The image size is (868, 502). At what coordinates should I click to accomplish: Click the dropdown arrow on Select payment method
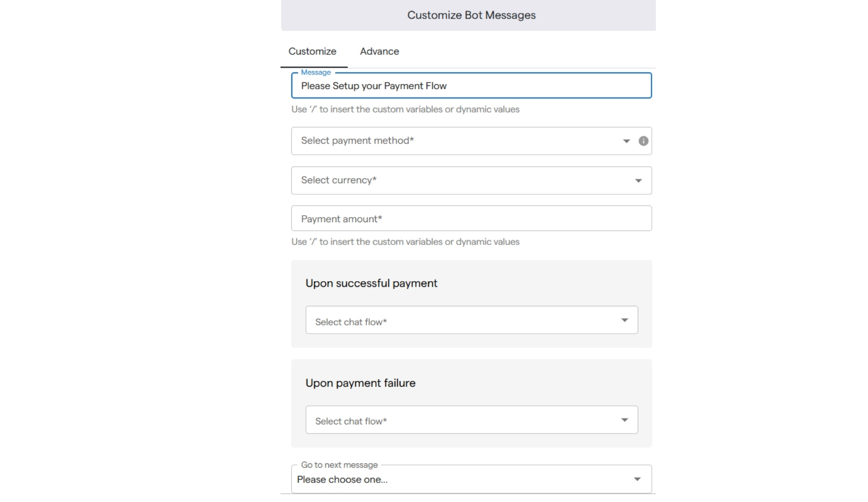626,141
